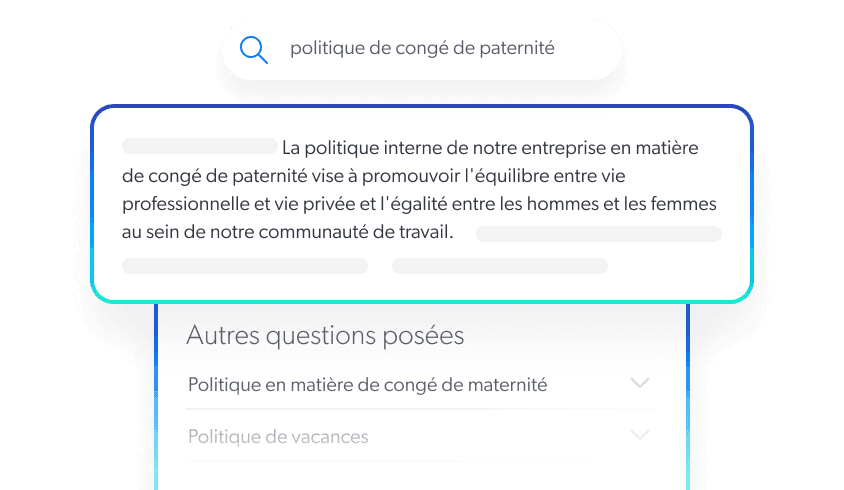The height and width of the screenshot is (490, 844).
Task: Click the answer line starting "La politique interne"
Action: click(490, 148)
